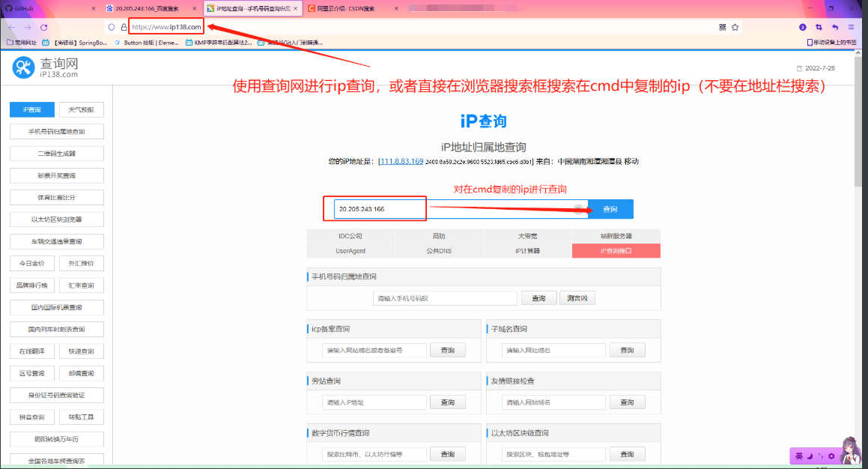The image size is (868, 469).
Task: Click the anime character widget in the corner
Action: pos(850,450)
